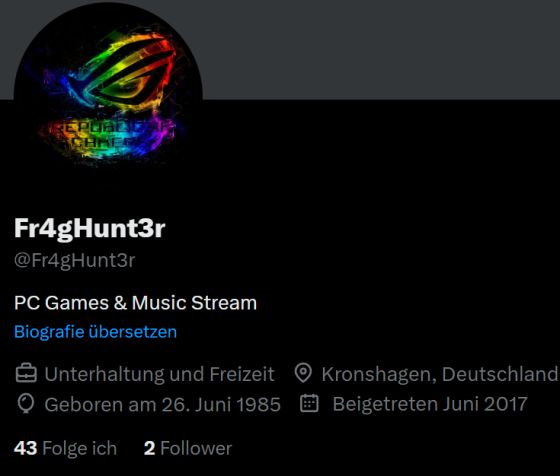The width and height of the screenshot is (560, 476).
Task: Click the location pin icon
Action: click(x=303, y=374)
